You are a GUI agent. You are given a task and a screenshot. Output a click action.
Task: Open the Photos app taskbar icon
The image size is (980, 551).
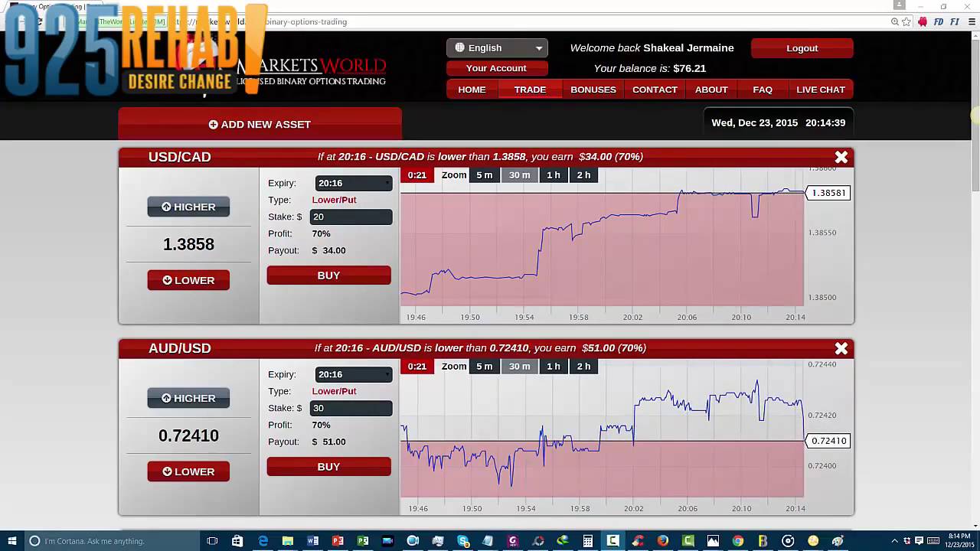click(x=713, y=541)
